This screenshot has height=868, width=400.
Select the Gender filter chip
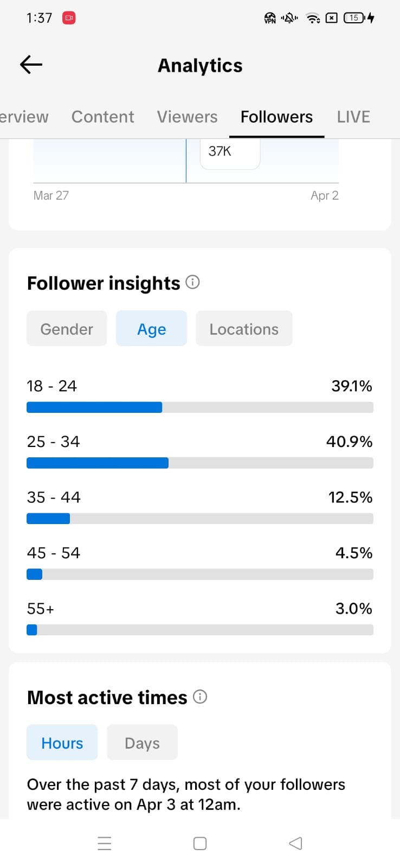tap(67, 329)
